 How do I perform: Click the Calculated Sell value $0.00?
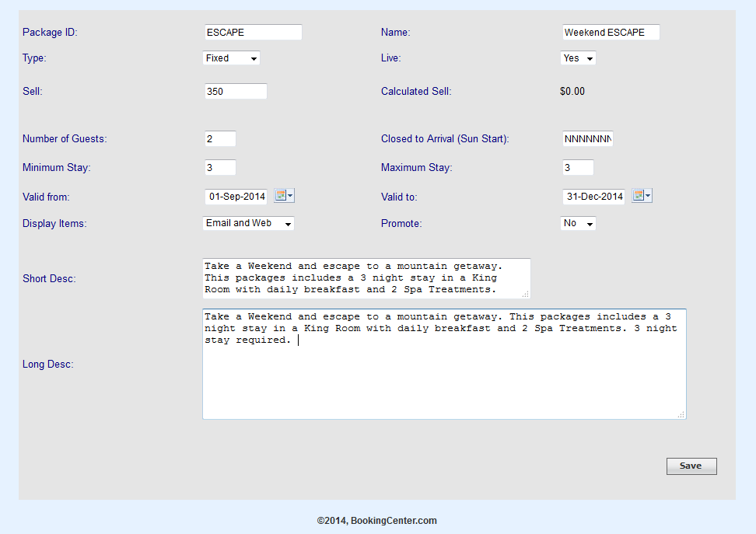(572, 91)
